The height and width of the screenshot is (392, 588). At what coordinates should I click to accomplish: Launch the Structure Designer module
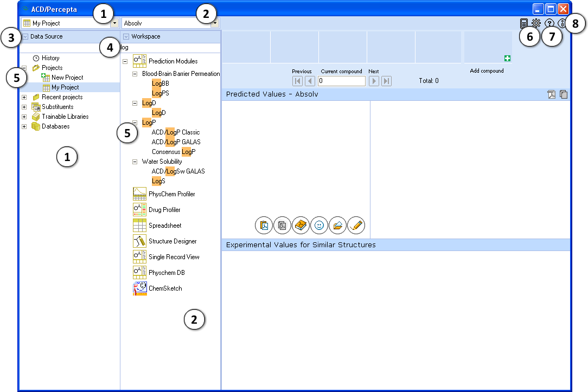[164, 241]
